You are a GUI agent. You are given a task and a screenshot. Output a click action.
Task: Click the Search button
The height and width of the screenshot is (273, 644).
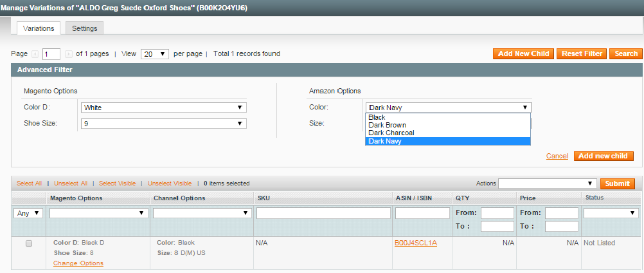(625, 53)
